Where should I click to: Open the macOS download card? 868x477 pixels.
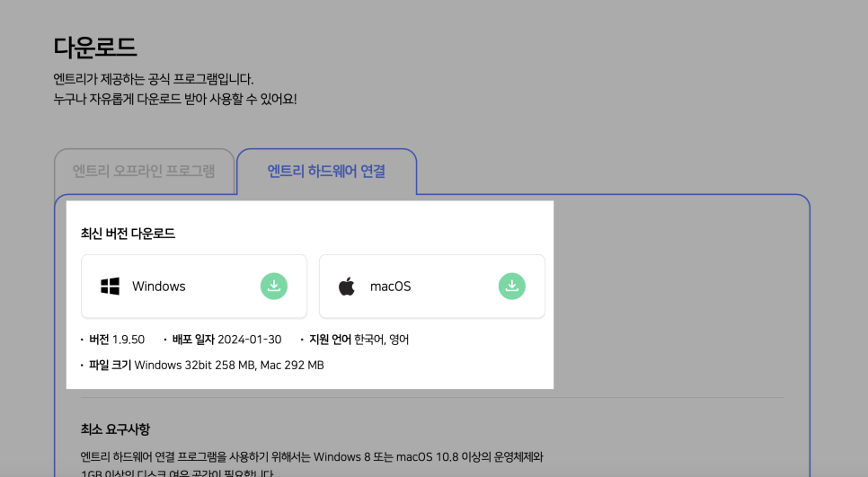click(x=432, y=287)
